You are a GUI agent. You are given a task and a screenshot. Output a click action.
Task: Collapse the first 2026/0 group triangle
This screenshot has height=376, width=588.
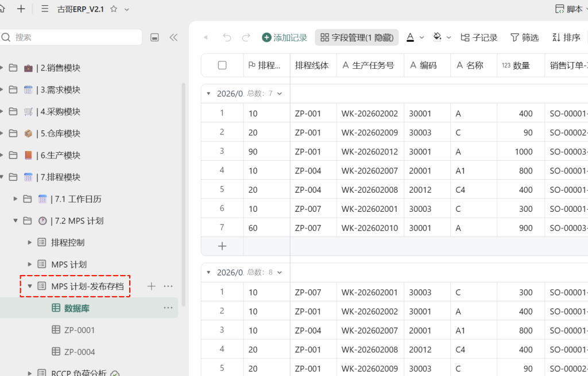pos(208,94)
